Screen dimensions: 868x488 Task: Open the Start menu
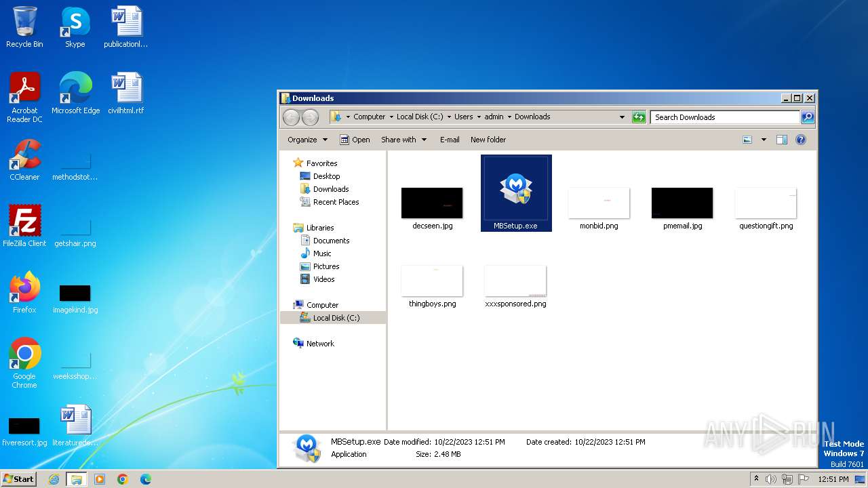point(18,479)
